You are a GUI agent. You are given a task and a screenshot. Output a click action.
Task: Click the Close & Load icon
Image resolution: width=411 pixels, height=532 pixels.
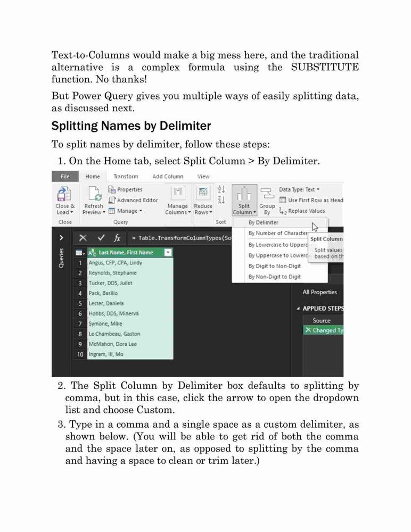pos(64,194)
